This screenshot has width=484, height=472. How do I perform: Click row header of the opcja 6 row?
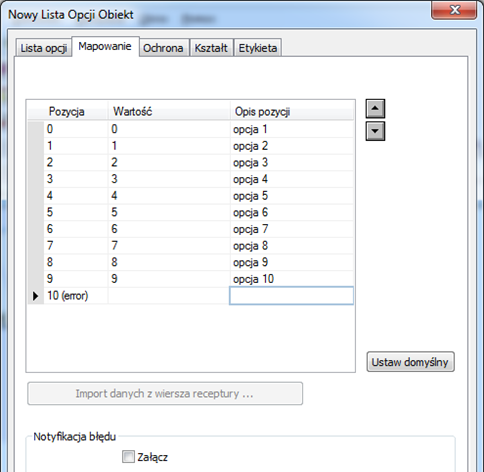coord(36,212)
